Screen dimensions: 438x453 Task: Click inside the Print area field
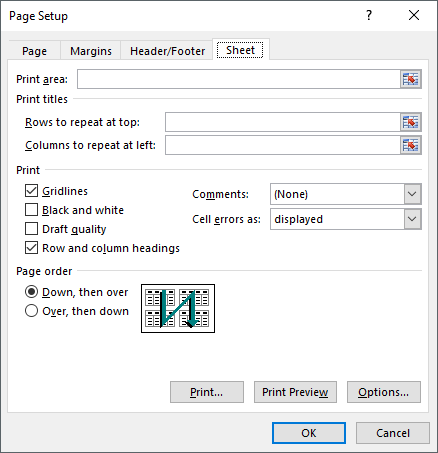239,79
